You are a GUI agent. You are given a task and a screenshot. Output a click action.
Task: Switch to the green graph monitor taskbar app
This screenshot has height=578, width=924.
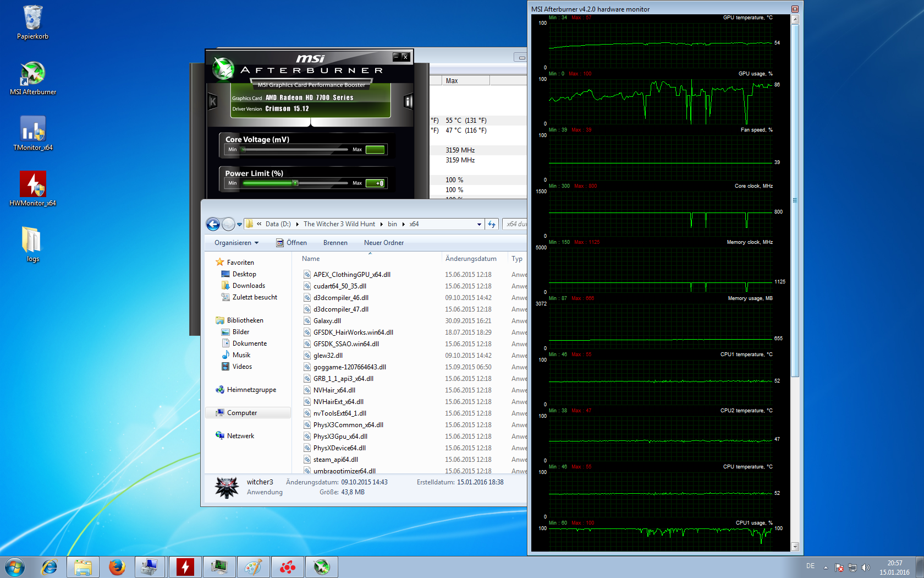(x=219, y=566)
